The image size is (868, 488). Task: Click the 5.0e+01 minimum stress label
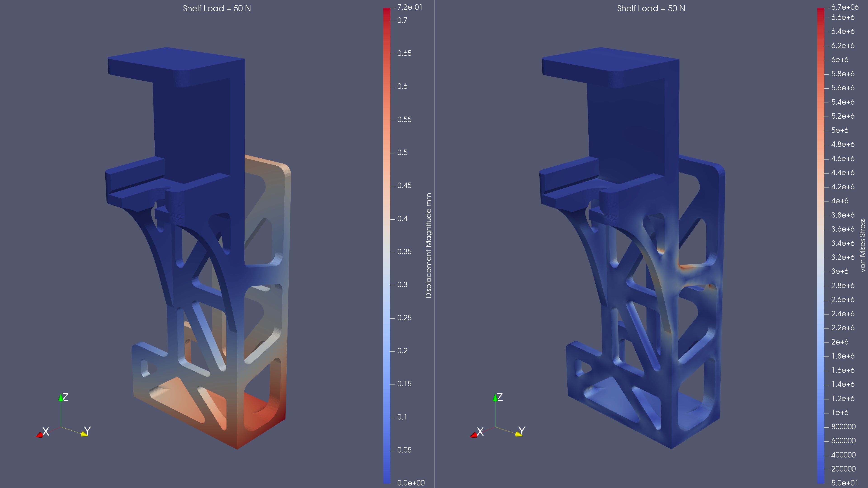(x=844, y=483)
